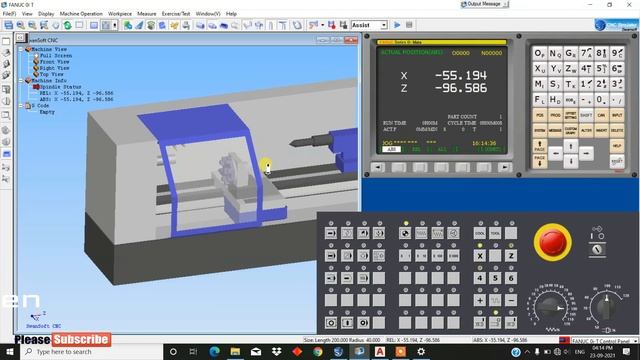The height and width of the screenshot is (360, 640).
Task: Click the printer icon in the toolbar
Action: 186,25
